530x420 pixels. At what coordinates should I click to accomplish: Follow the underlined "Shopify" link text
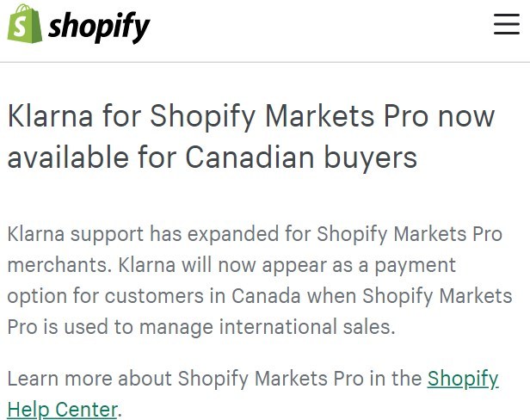[x=463, y=379]
